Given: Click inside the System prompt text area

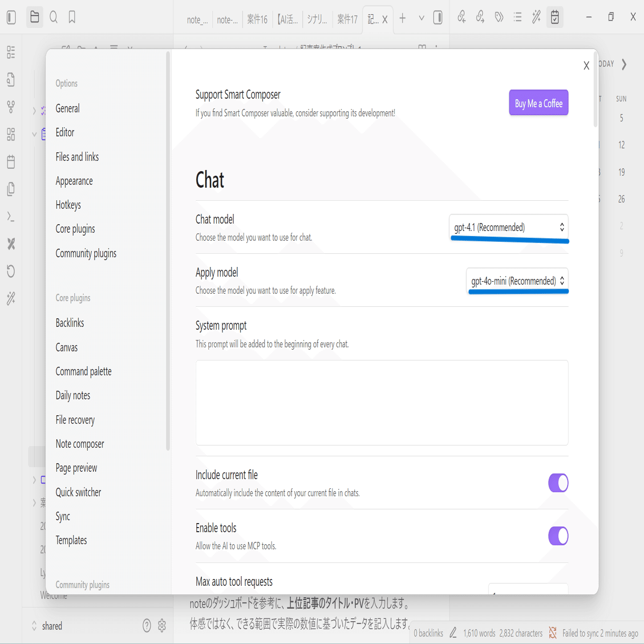Looking at the screenshot, I should point(382,403).
